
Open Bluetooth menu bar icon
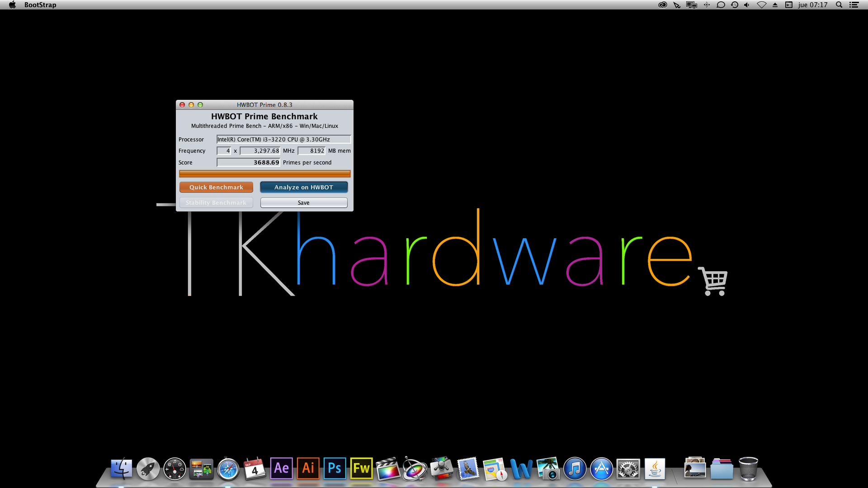click(707, 5)
